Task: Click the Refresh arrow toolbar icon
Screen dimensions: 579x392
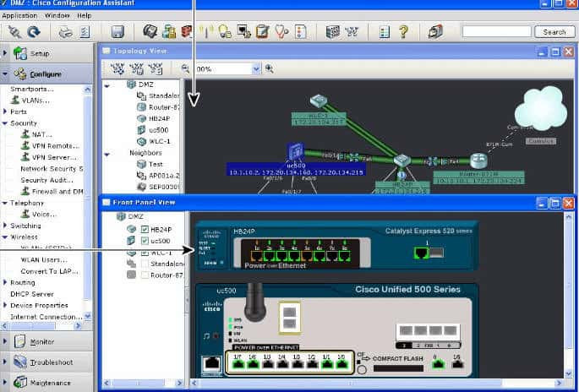Action: pyautogui.click(x=34, y=32)
